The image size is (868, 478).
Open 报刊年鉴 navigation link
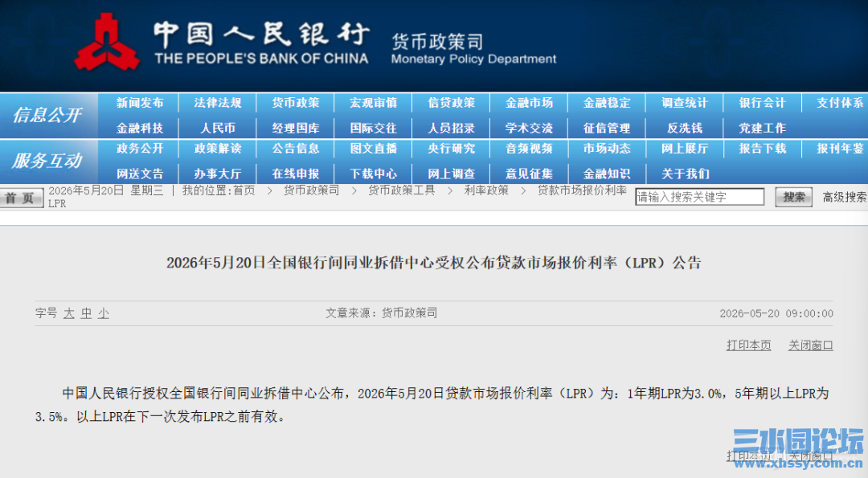pyautogui.click(x=841, y=149)
